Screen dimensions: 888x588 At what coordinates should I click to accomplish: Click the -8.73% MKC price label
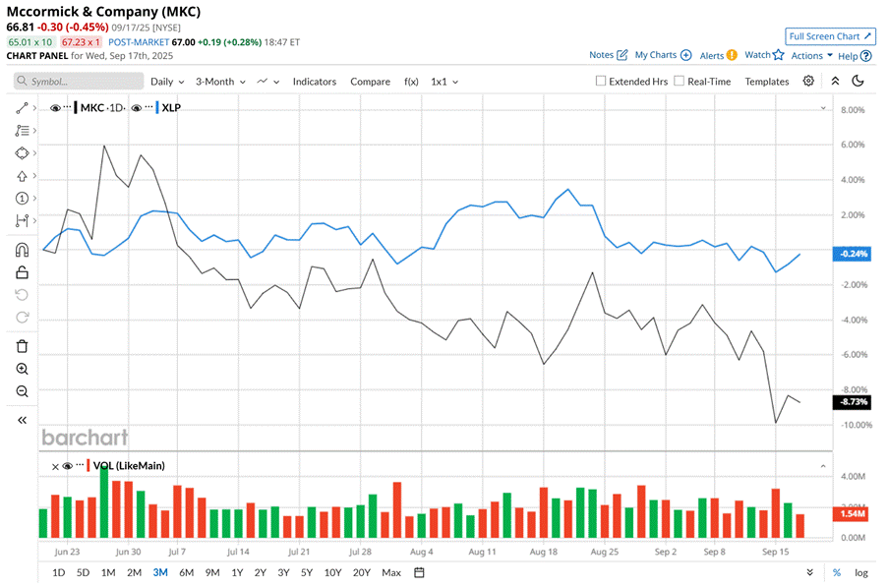tap(852, 402)
